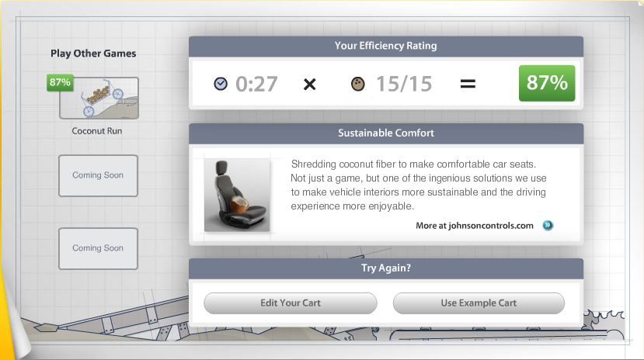
Task: Open the More at johnsoncontrols.com link
Action: [x=475, y=226]
